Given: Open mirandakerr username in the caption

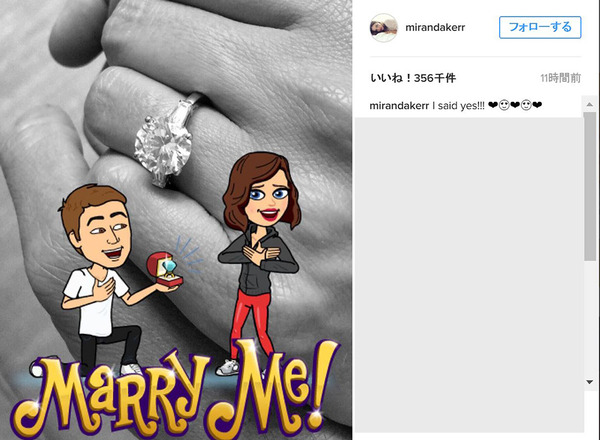Looking at the screenshot, I should click(x=399, y=106).
